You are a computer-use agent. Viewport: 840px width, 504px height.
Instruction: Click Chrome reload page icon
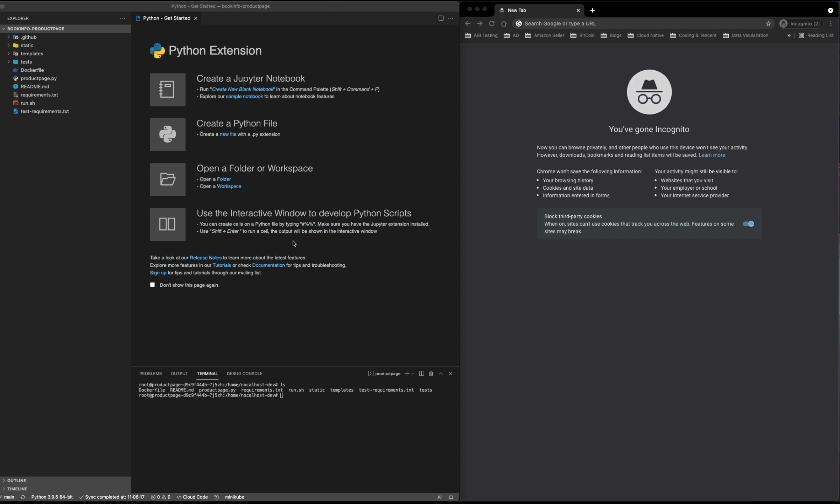(492, 23)
